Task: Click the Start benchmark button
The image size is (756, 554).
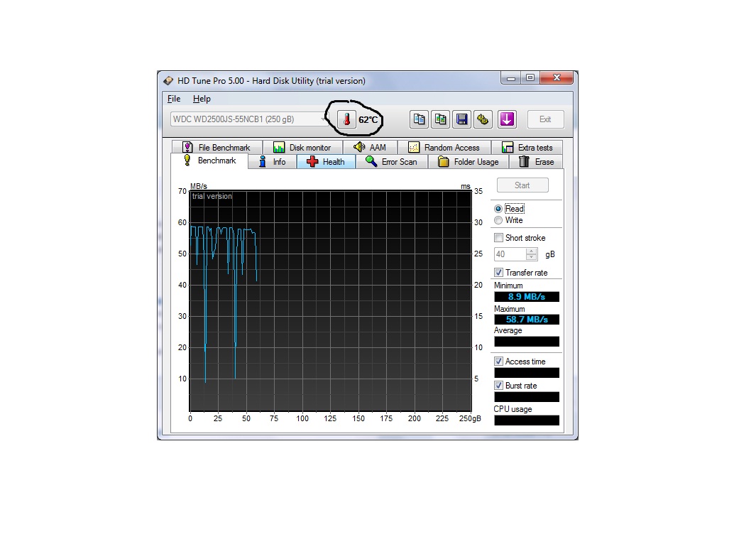Action: (x=522, y=185)
